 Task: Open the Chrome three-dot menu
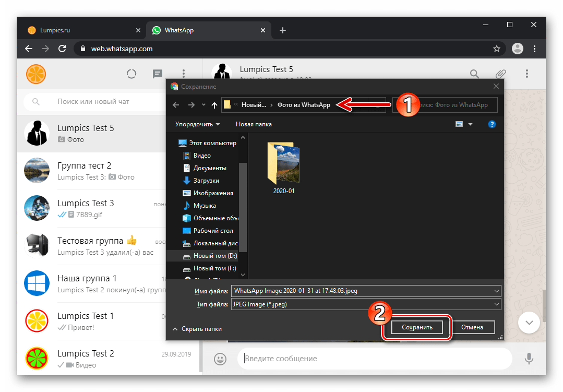point(535,49)
